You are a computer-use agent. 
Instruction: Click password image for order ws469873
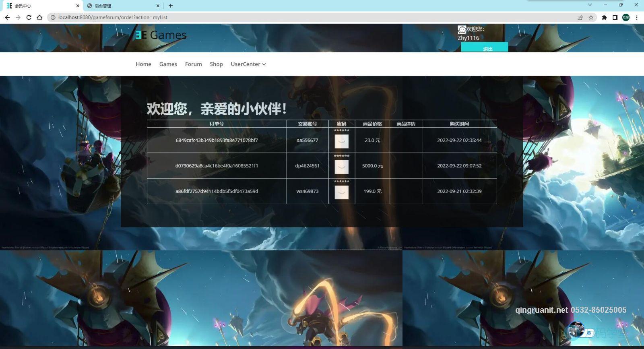pyautogui.click(x=341, y=192)
